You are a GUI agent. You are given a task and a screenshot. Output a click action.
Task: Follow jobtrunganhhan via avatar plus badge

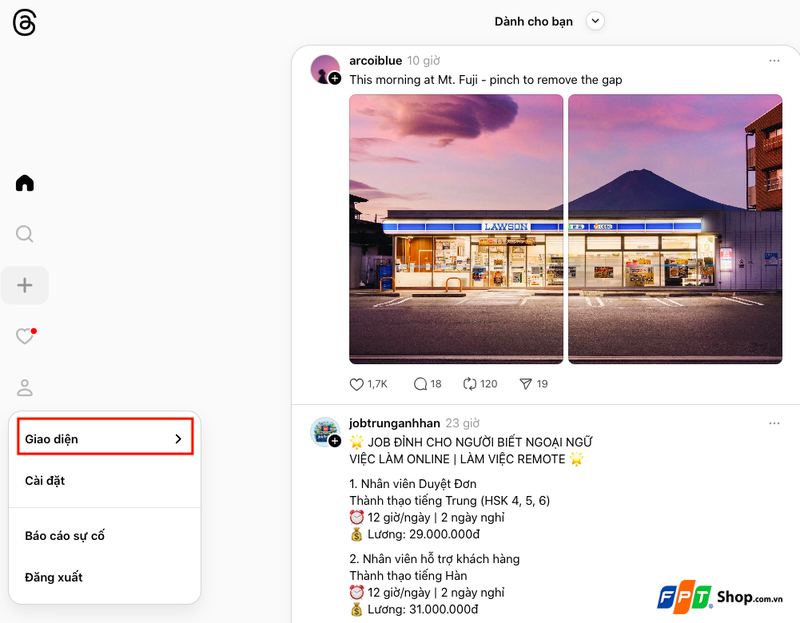point(335,441)
